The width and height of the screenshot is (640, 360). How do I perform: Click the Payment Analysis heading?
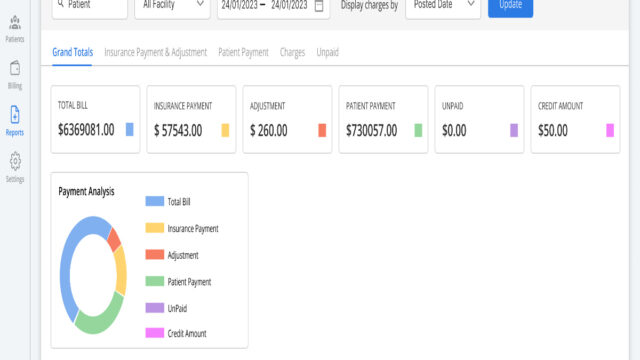(x=86, y=191)
